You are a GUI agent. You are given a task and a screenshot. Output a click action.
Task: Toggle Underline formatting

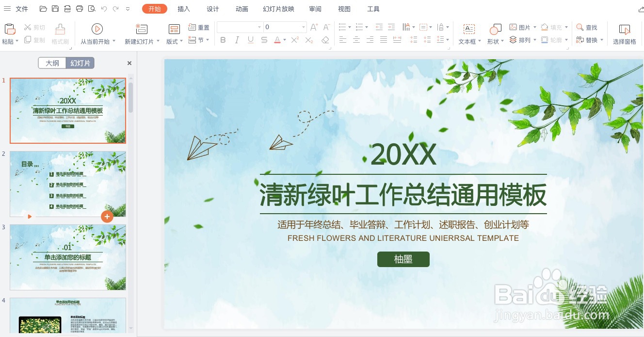click(250, 40)
